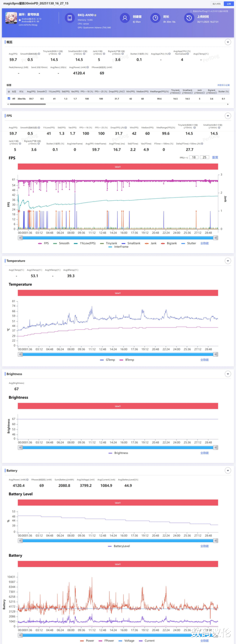Click help icon for Smooth in overview

coord(39,54)
